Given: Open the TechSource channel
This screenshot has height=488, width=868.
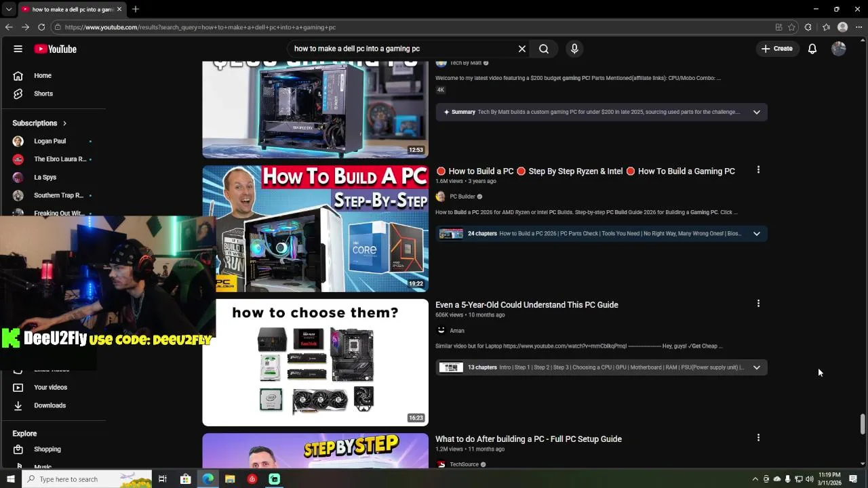Looking at the screenshot, I should pyautogui.click(x=464, y=464).
